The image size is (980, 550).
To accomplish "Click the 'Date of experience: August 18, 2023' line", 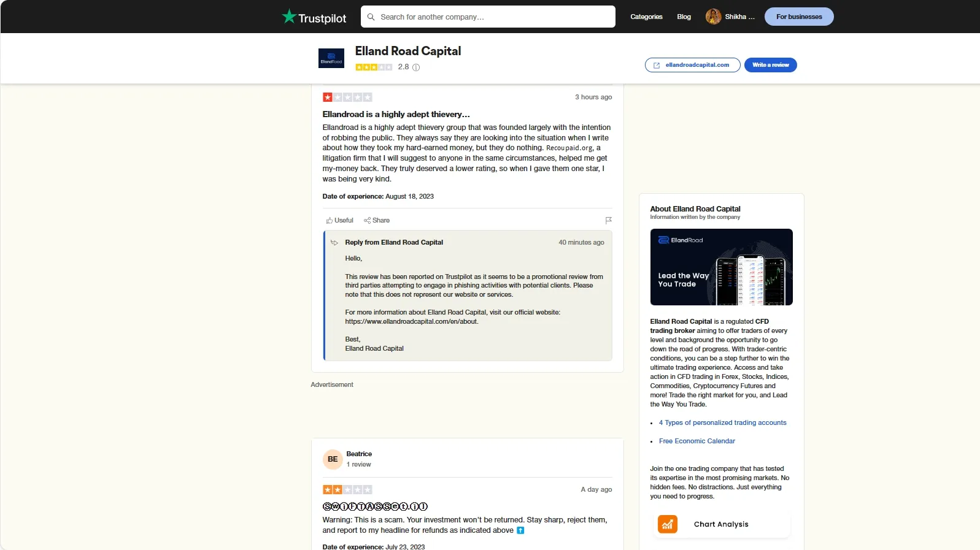I will (x=378, y=196).
